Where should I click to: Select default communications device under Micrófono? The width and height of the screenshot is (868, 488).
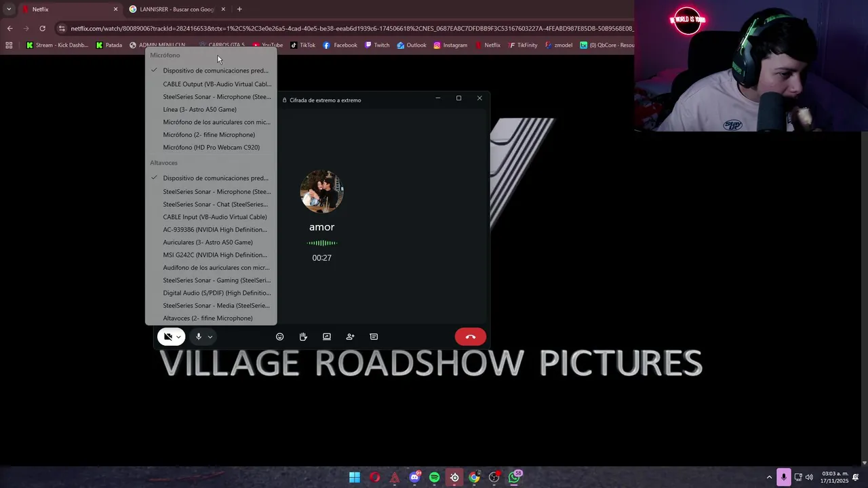point(211,70)
